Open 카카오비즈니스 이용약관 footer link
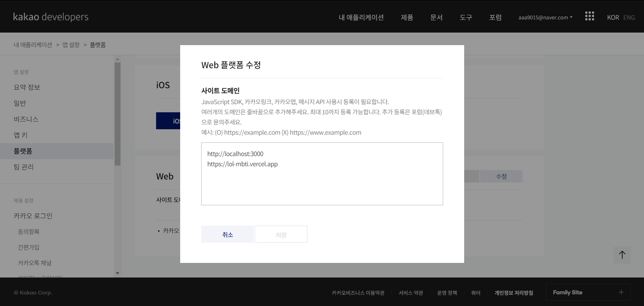 pyautogui.click(x=358, y=293)
